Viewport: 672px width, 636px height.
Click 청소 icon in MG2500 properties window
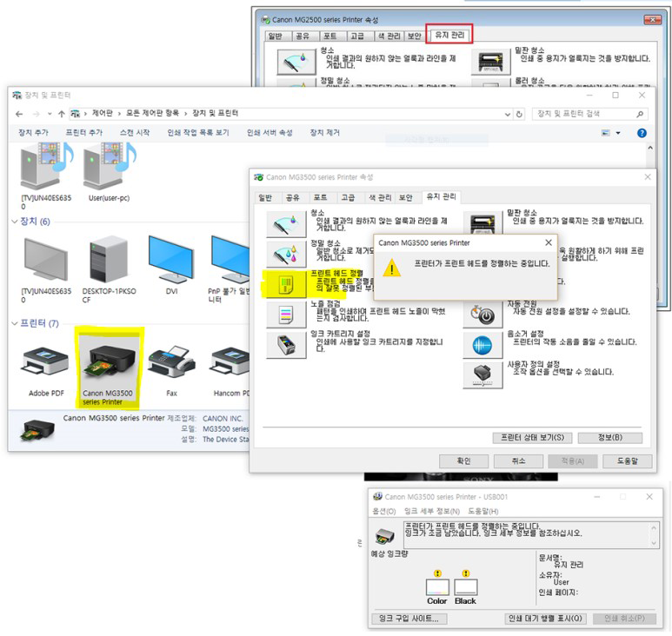[296, 62]
